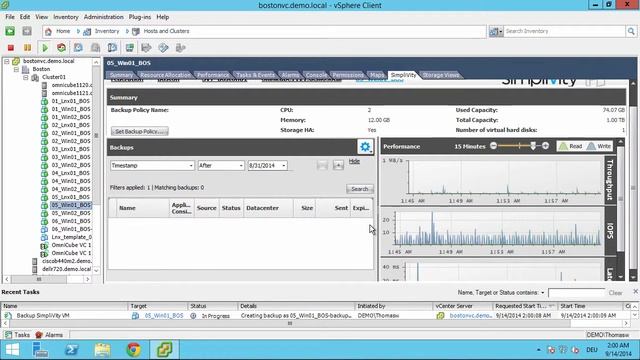
Task: Click the grey navigate Forward arrow
Action: coord(27,31)
